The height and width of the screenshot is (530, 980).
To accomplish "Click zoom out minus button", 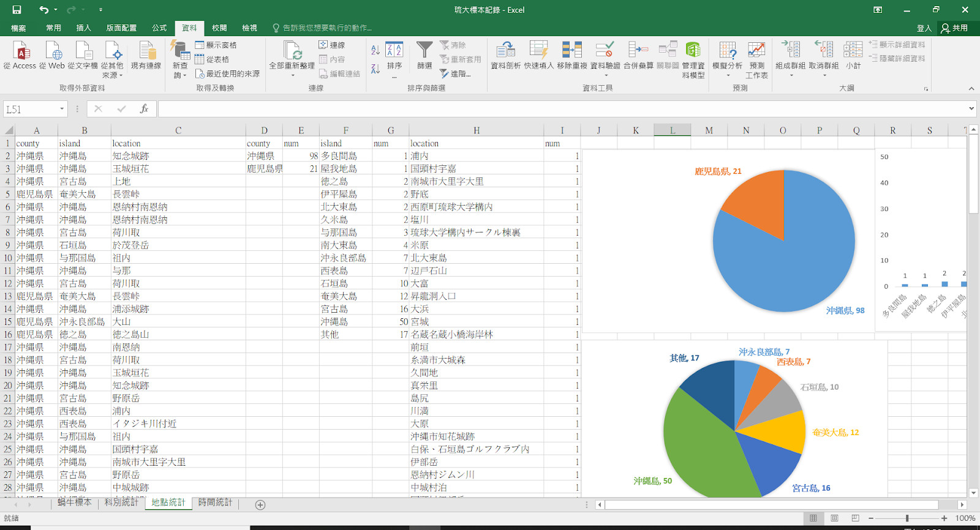I will click(871, 518).
